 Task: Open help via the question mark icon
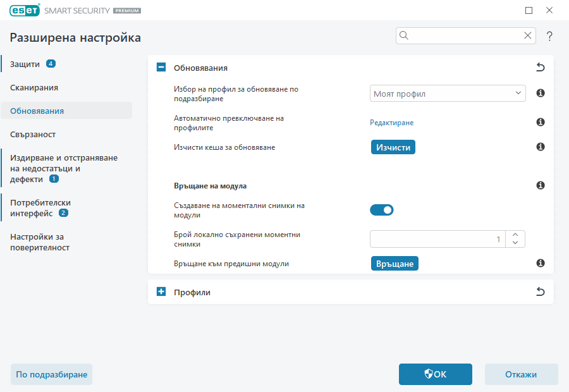click(549, 35)
